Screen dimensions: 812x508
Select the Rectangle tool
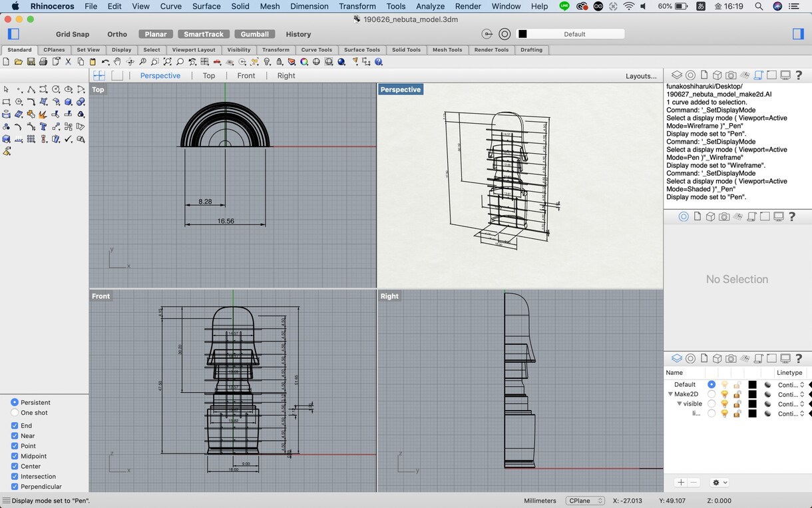[6, 102]
